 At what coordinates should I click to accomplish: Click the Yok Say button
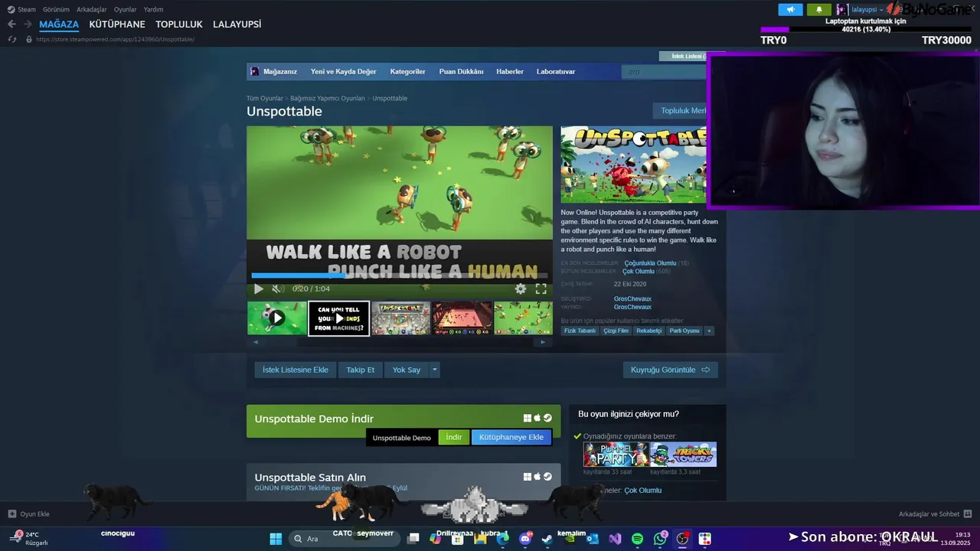407,370
